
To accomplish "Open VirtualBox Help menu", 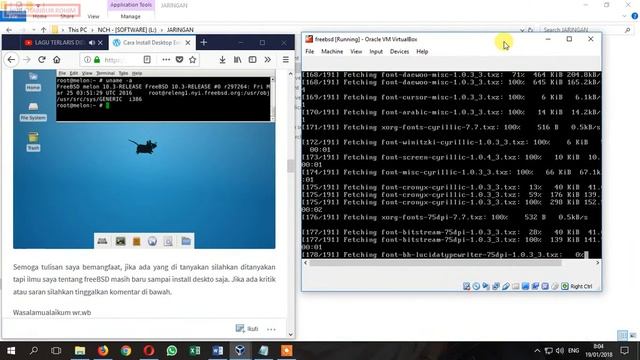I will [422, 51].
